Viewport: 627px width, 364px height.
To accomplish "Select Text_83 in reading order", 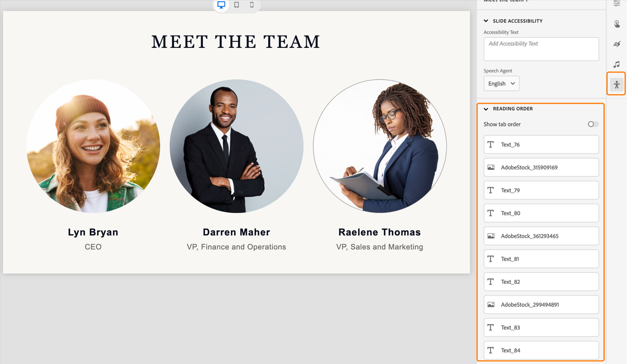I will tap(540, 327).
